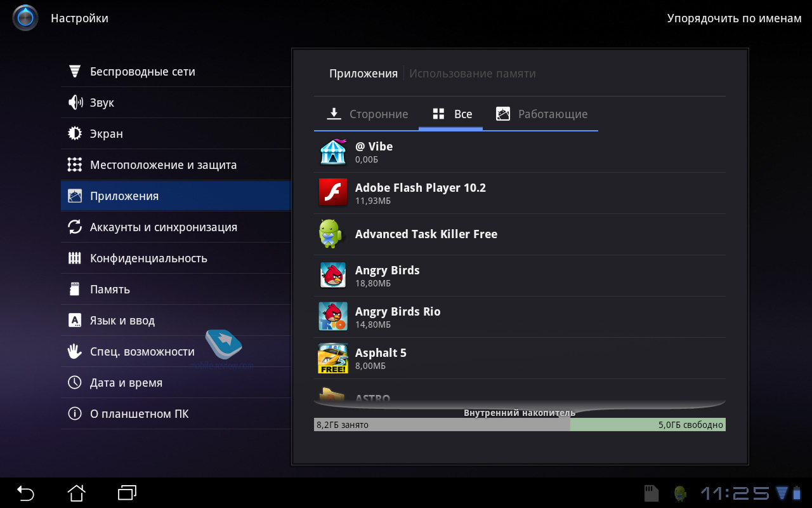
Task: Open the @ Vibe app entry
Action: click(520, 152)
